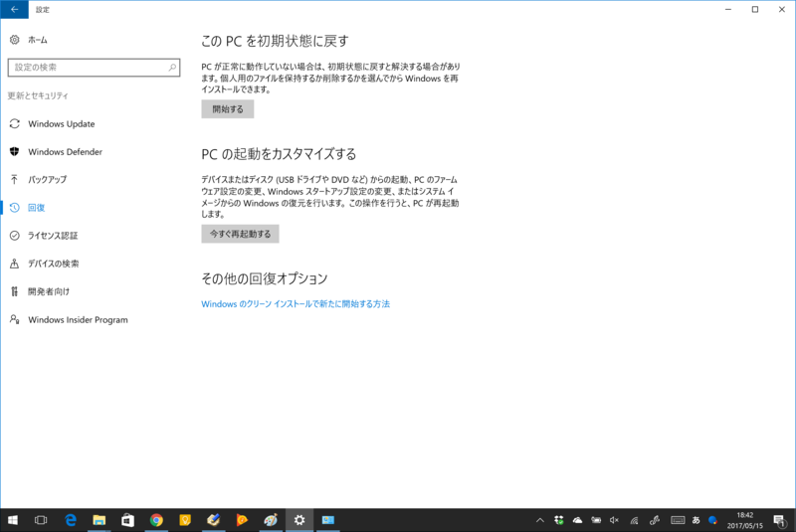
Task: Click the gear icon next to ホーム
Action: pyautogui.click(x=14, y=40)
